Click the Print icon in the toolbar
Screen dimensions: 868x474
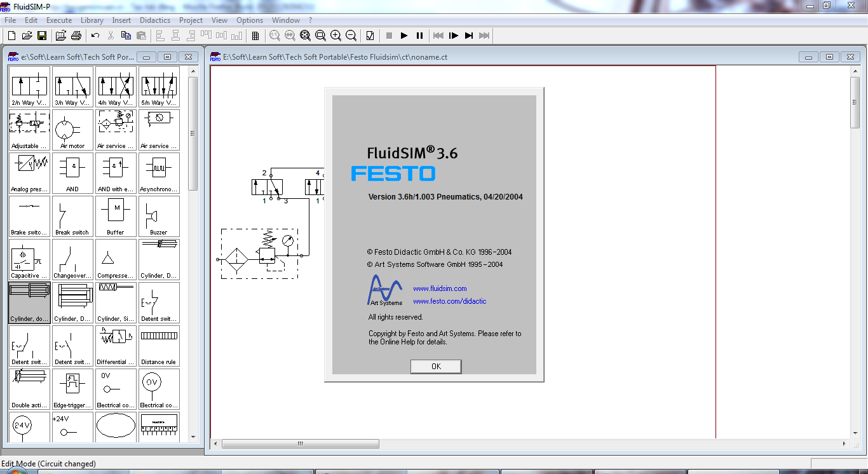pyautogui.click(x=76, y=36)
